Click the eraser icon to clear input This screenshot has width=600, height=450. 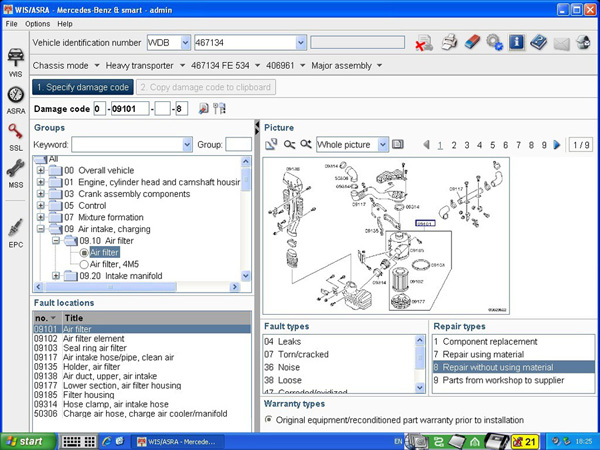point(472,42)
